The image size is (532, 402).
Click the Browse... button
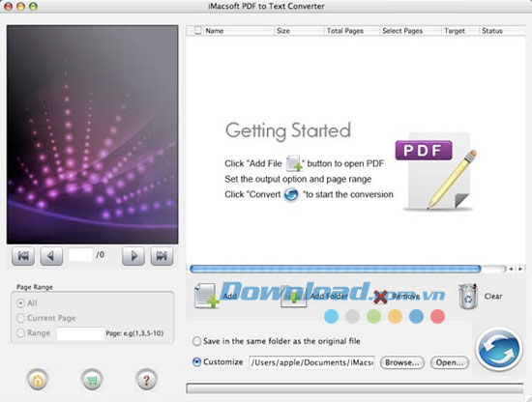[402, 362]
